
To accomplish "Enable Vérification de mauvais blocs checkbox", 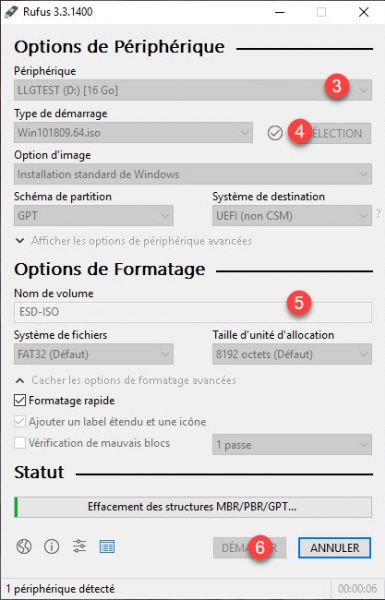I will [20, 443].
